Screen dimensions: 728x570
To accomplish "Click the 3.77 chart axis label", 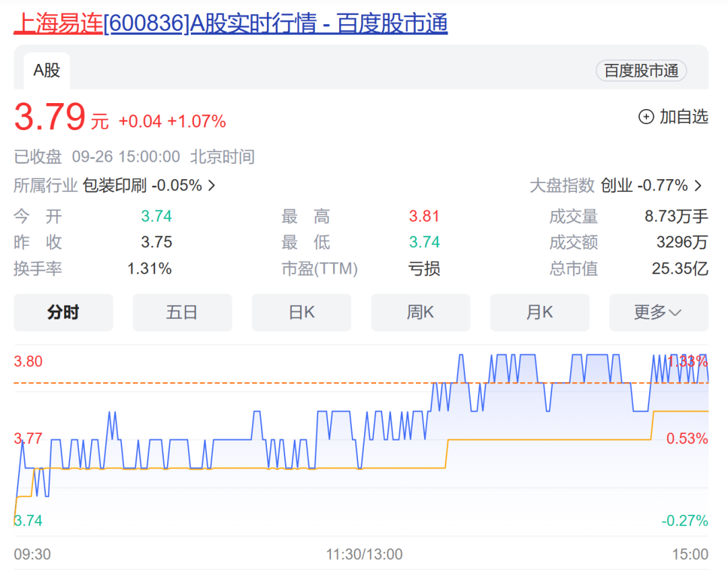I will [x=28, y=439].
